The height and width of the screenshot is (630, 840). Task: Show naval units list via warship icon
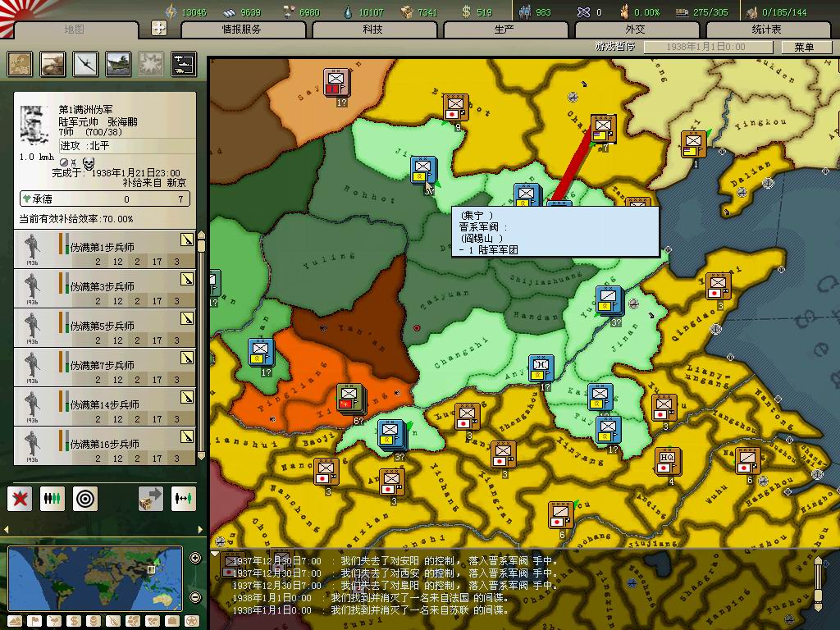click(118, 64)
